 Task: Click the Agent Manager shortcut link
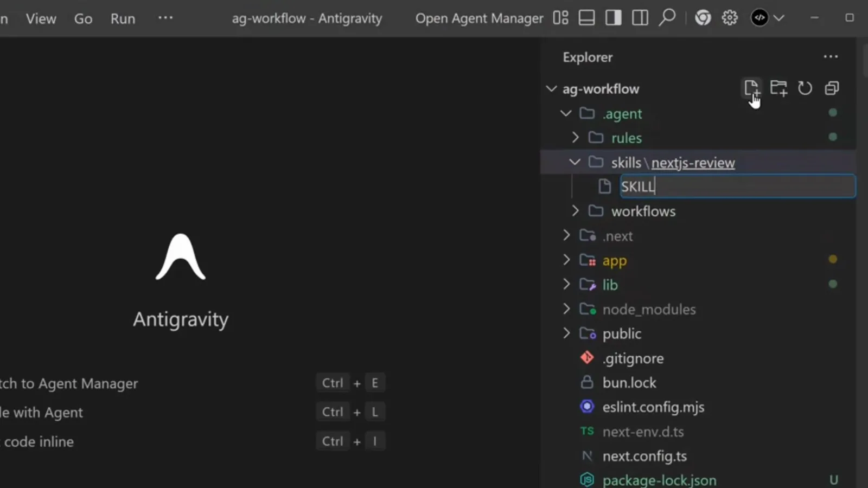pyautogui.click(x=69, y=383)
